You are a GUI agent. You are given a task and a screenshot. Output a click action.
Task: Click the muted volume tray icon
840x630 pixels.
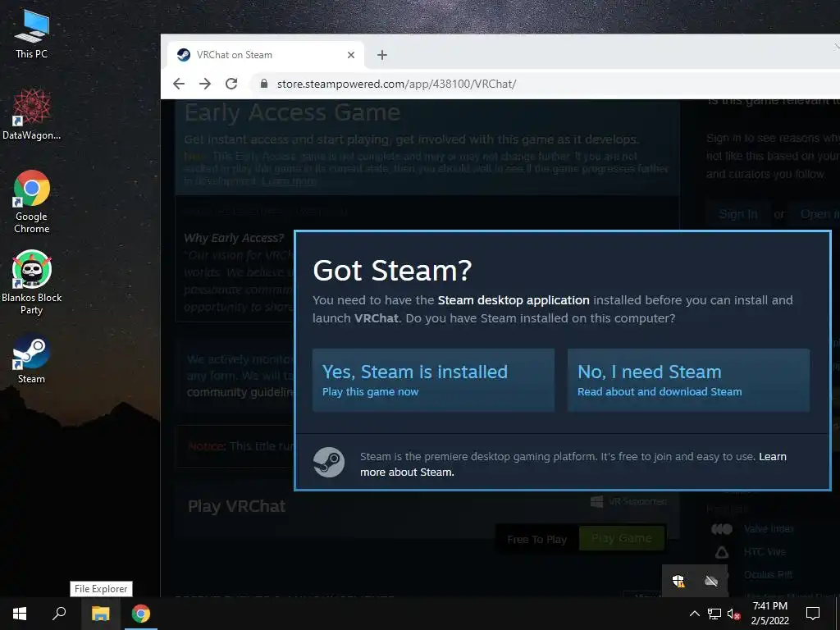pos(733,614)
